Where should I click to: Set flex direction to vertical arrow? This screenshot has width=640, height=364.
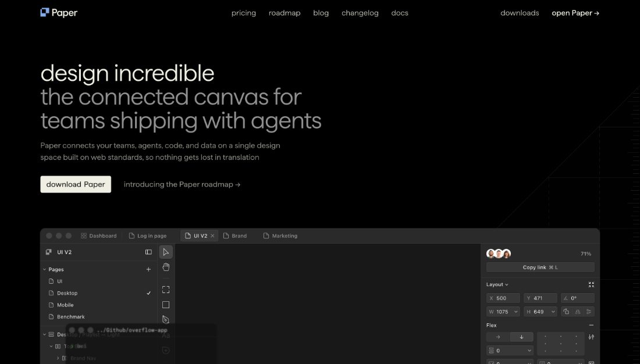(x=521, y=337)
